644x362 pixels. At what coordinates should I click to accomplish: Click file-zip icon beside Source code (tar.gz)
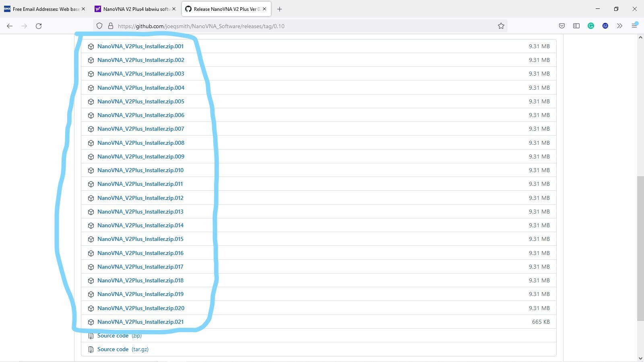(91, 350)
